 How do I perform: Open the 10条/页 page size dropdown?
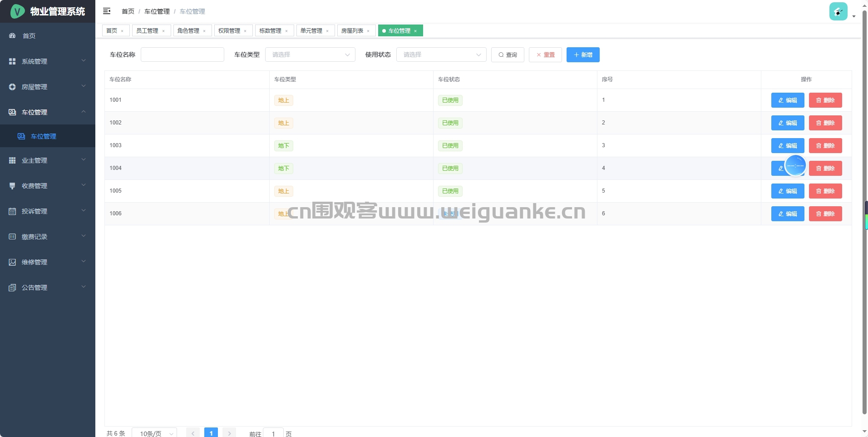click(154, 433)
